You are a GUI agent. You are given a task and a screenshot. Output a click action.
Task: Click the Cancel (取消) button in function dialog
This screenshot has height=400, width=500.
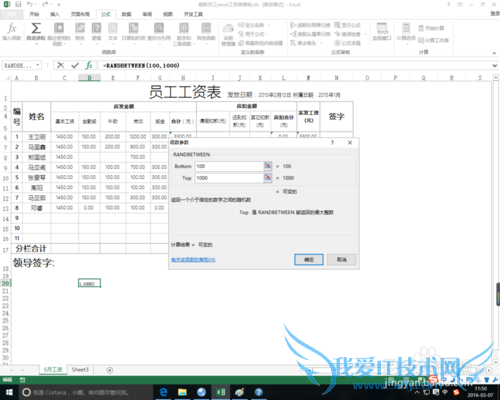(x=342, y=259)
